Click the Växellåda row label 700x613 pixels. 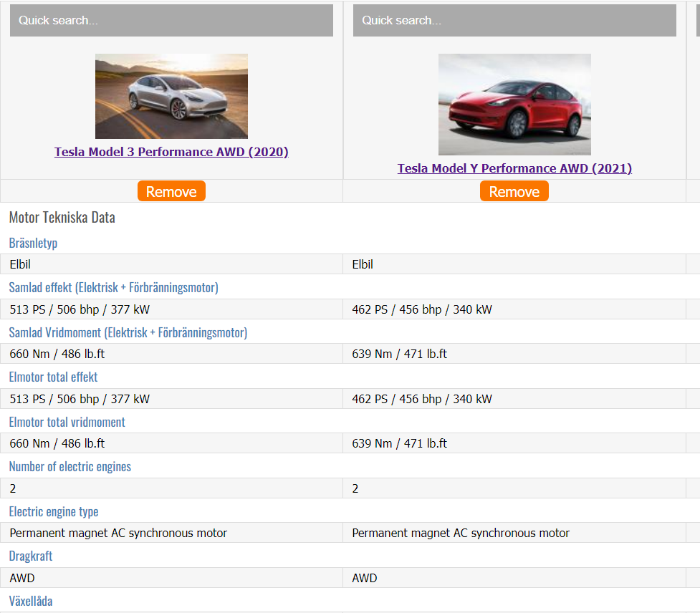31,602
